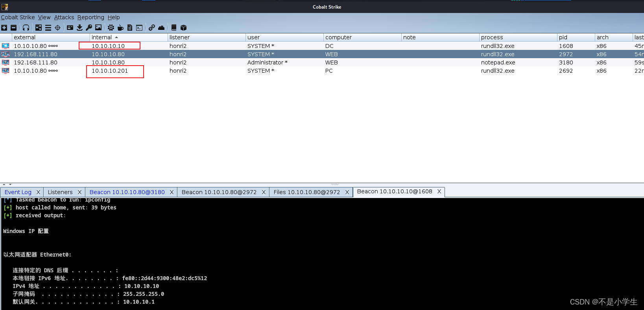
Task: Sort sessions by the pid column header
Action: pyautogui.click(x=576, y=37)
